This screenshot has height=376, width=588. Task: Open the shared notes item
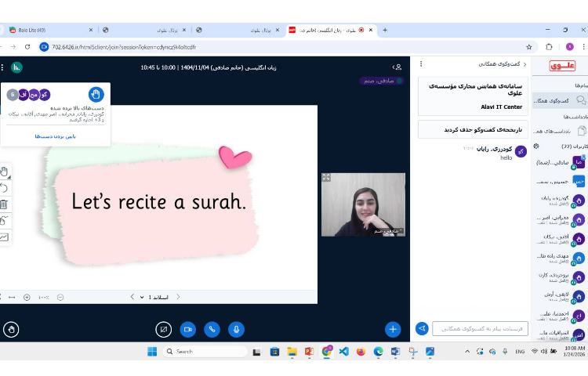pos(560,131)
